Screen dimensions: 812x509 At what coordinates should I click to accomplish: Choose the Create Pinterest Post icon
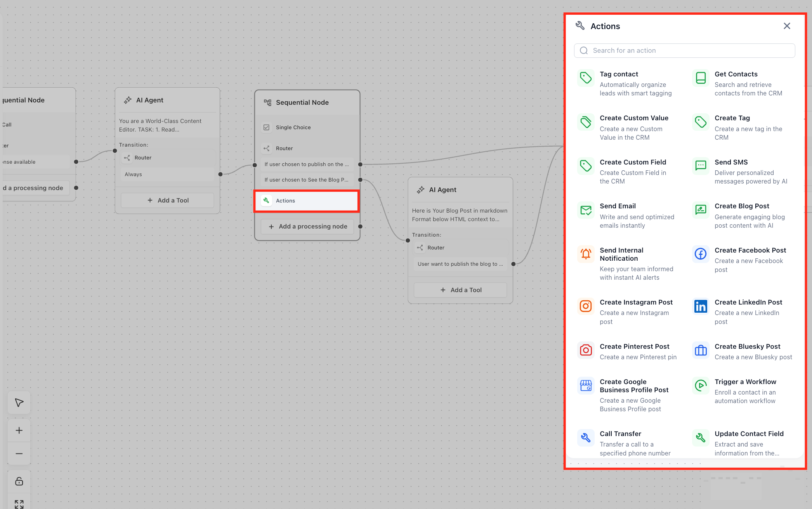(586, 350)
